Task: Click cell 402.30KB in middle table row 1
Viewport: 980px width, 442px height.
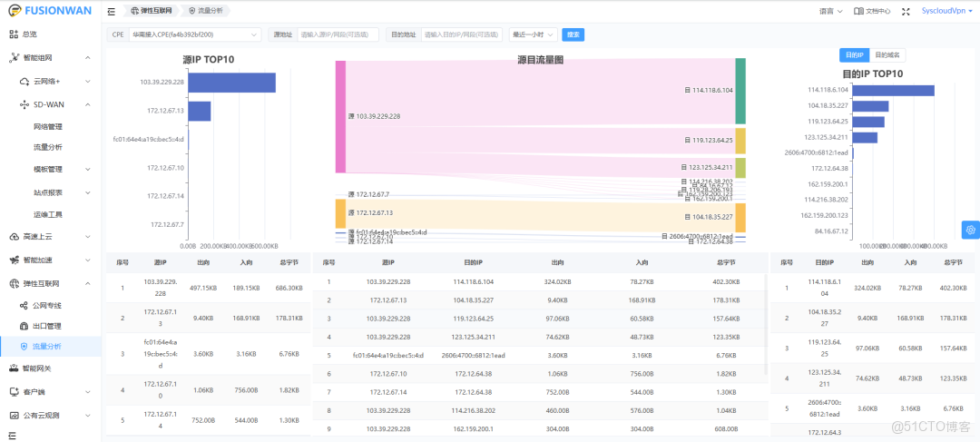Action: (727, 282)
